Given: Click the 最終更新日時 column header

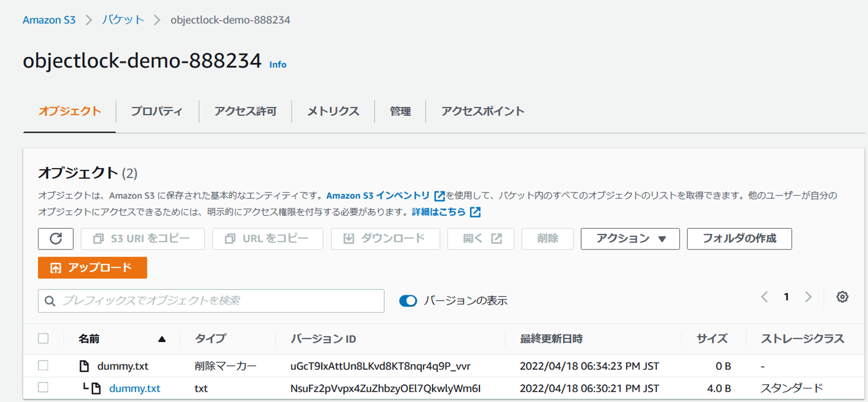Looking at the screenshot, I should [x=551, y=339].
